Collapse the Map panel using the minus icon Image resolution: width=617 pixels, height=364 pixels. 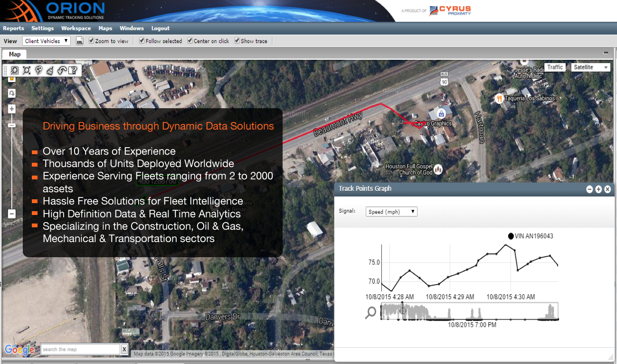[x=606, y=53]
